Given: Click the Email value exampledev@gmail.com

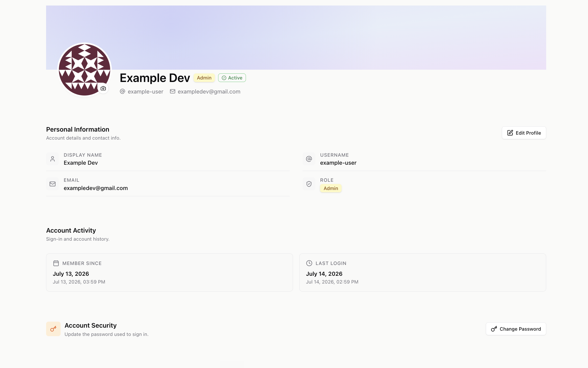Looking at the screenshot, I should 96,188.
